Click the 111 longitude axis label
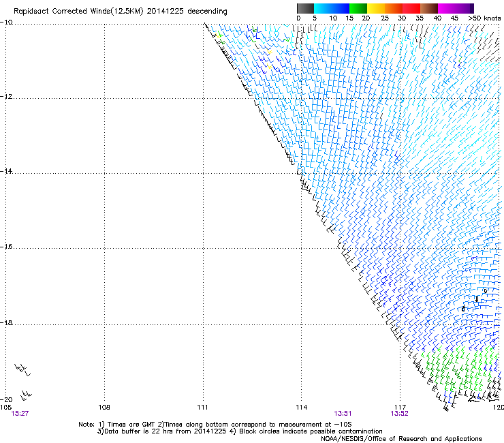This screenshot has width=504, height=443. pyautogui.click(x=203, y=408)
